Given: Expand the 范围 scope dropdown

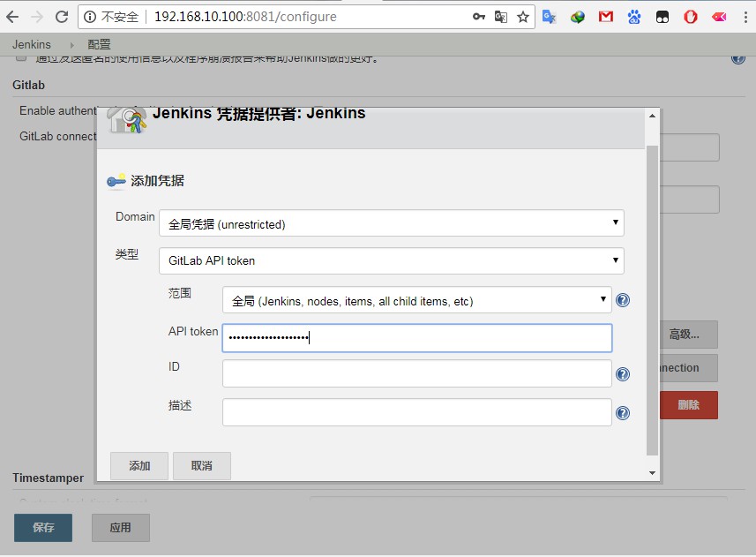Looking at the screenshot, I should [x=416, y=300].
